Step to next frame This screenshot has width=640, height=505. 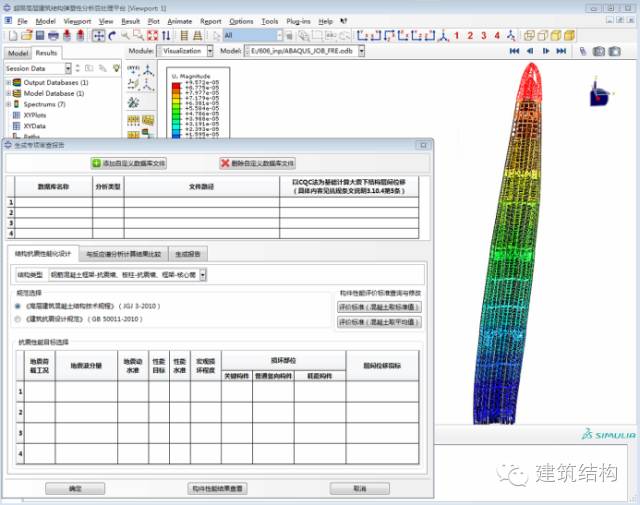click(x=546, y=51)
